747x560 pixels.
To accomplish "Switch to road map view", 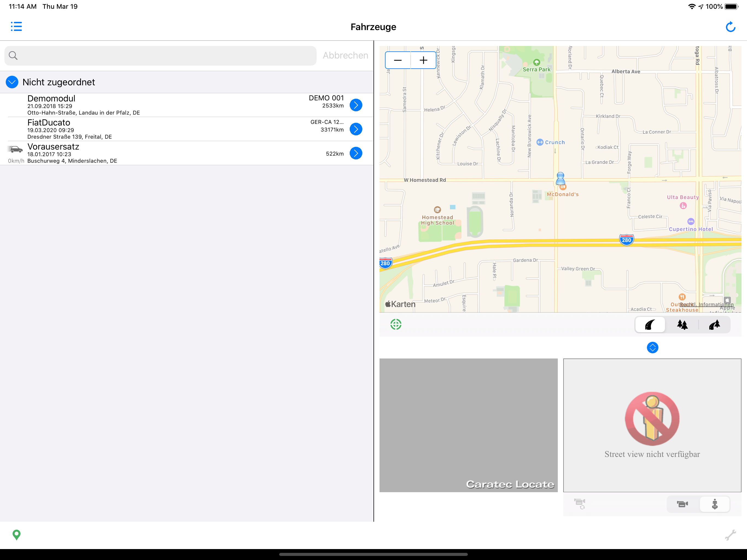I will (650, 325).
